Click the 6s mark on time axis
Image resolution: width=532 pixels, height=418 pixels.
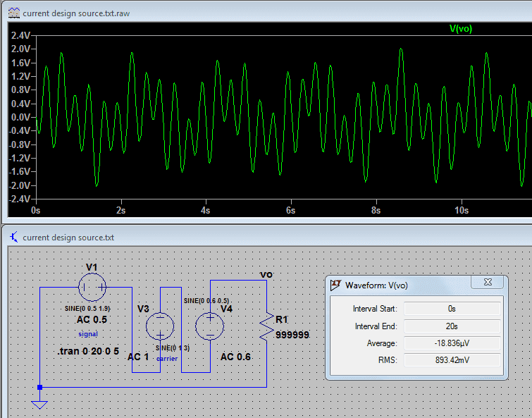[x=290, y=211]
